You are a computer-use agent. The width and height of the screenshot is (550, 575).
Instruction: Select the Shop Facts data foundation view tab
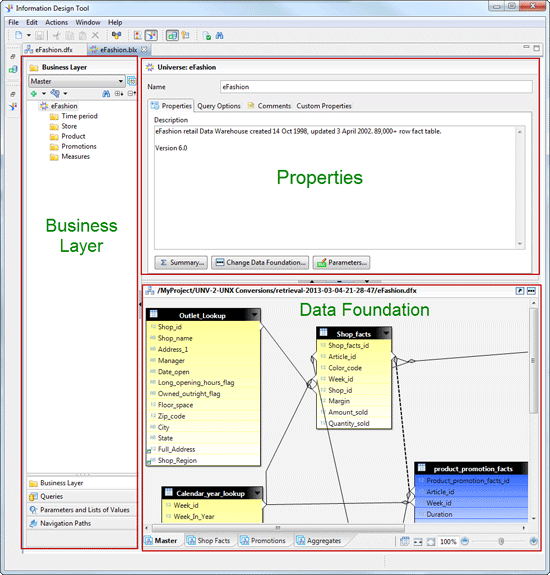pos(208,541)
